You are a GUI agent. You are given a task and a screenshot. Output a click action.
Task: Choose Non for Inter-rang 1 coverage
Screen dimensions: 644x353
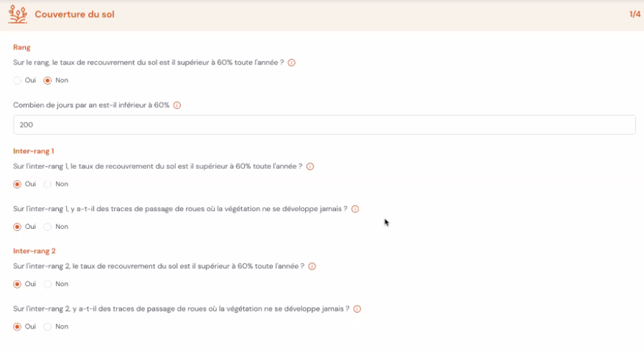47,184
